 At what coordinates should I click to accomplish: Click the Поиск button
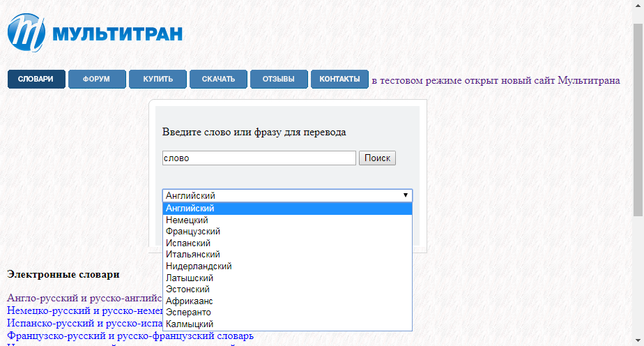[377, 158]
